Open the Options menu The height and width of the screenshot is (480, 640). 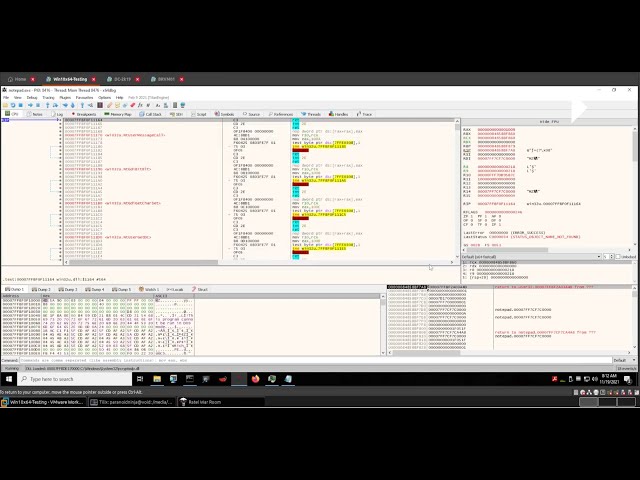click(x=104, y=98)
